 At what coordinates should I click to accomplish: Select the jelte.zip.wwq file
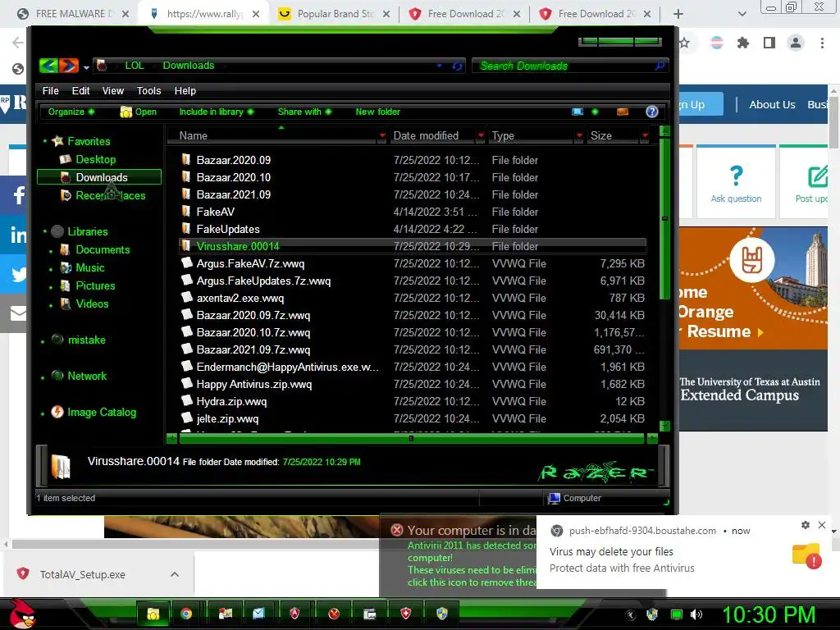[227, 418]
